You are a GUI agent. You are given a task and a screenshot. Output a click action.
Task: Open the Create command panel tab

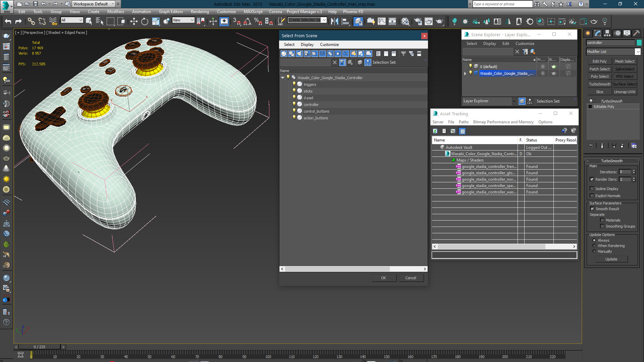coord(588,33)
